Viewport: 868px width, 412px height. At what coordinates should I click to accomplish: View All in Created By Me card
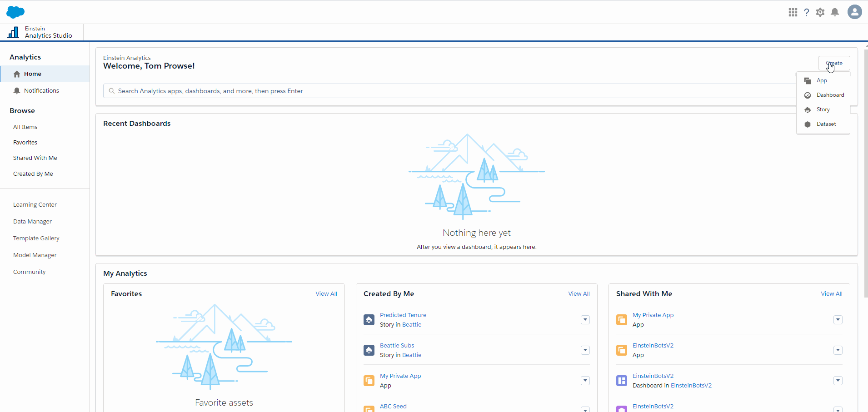coord(579,294)
